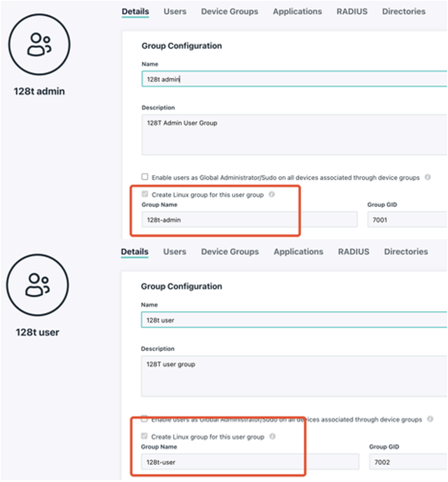Open the Device Groups tab for 128t admin
This screenshot has width=448, height=482.
coord(230,11)
